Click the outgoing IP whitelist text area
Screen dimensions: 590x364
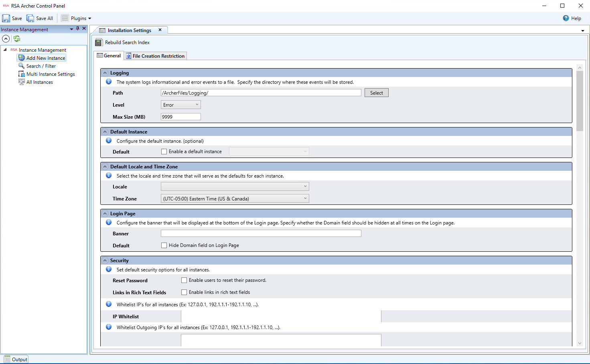point(281,340)
